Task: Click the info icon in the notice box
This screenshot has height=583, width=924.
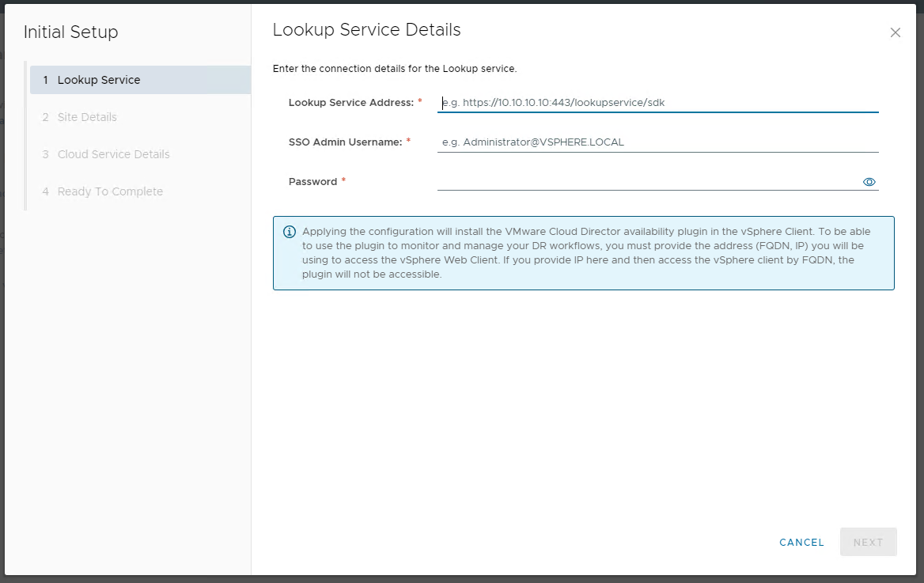Action: point(290,232)
